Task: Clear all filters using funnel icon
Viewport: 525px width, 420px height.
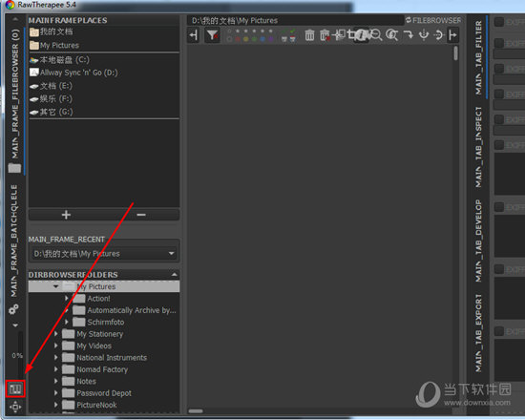Action: pos(213,34)
